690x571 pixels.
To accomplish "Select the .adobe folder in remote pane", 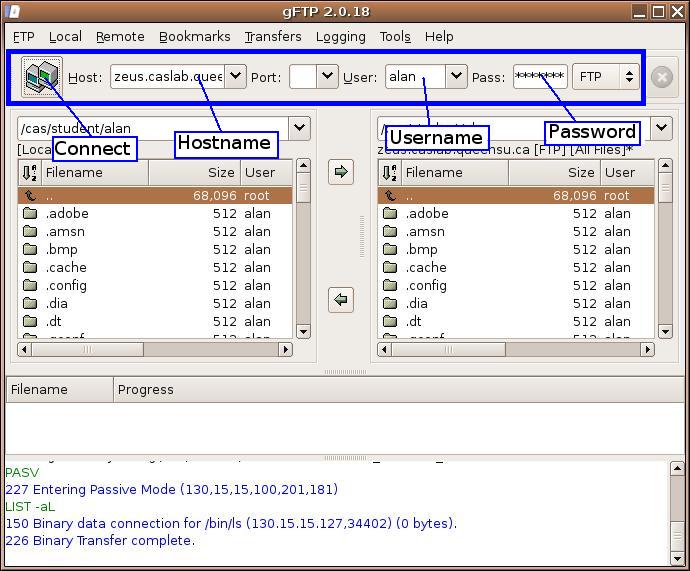I will click(x=516, y=214).
